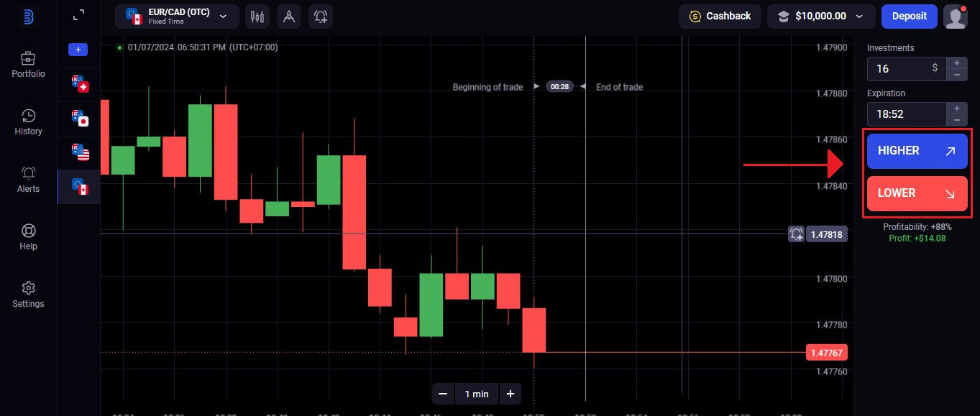Open the chart type candlestick icon
This screenshot has height=416, width=980.
click(x=257, y=17)
